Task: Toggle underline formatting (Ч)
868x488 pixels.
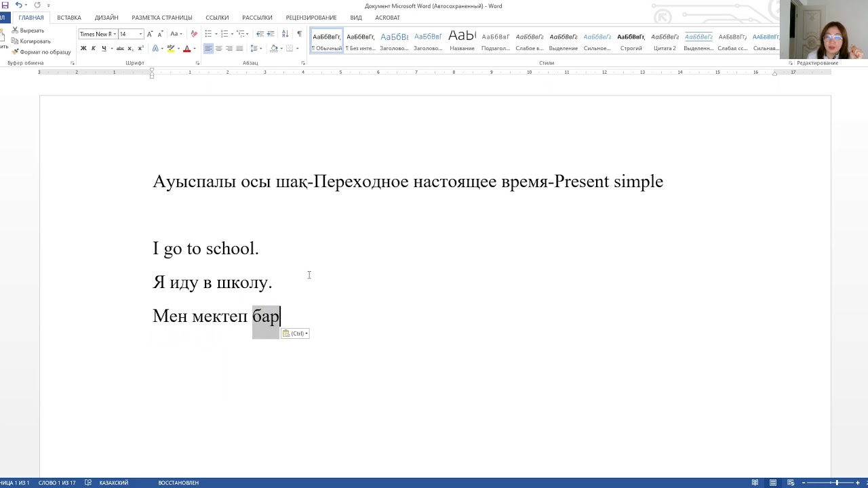Action: click(x=104, y=48)
